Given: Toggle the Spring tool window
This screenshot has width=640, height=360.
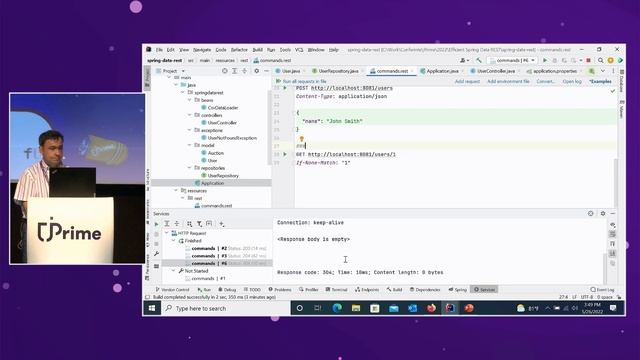Looking at the screenshot, I should [x=458, y=289].
